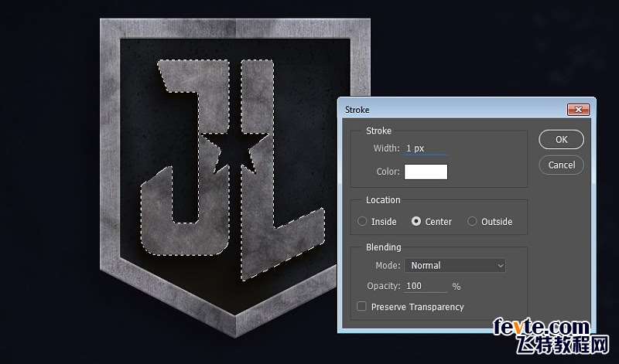Select the Inside location option

tap(362, 222)
